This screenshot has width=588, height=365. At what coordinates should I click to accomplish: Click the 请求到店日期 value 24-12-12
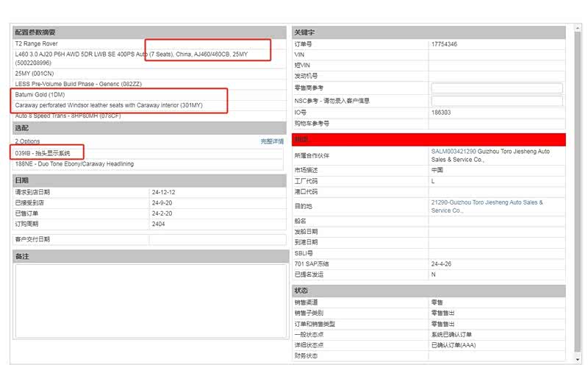point(163,192)
